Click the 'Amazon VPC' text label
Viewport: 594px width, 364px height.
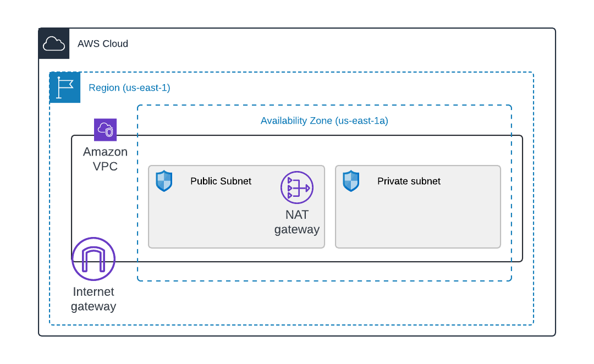tap(105, 159)
